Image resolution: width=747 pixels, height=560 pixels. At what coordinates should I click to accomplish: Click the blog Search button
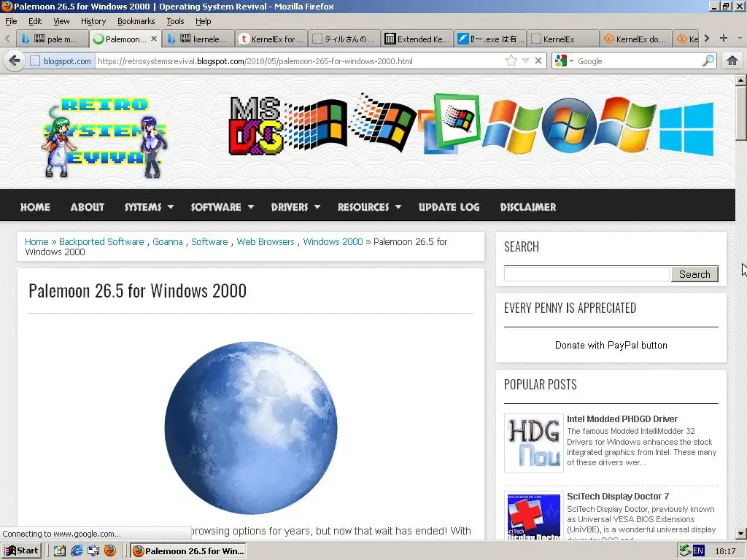click(x=694, y=274)
